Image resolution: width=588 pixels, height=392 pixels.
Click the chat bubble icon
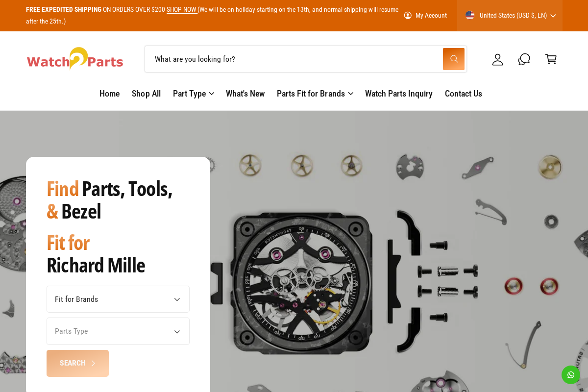point(524,59)
